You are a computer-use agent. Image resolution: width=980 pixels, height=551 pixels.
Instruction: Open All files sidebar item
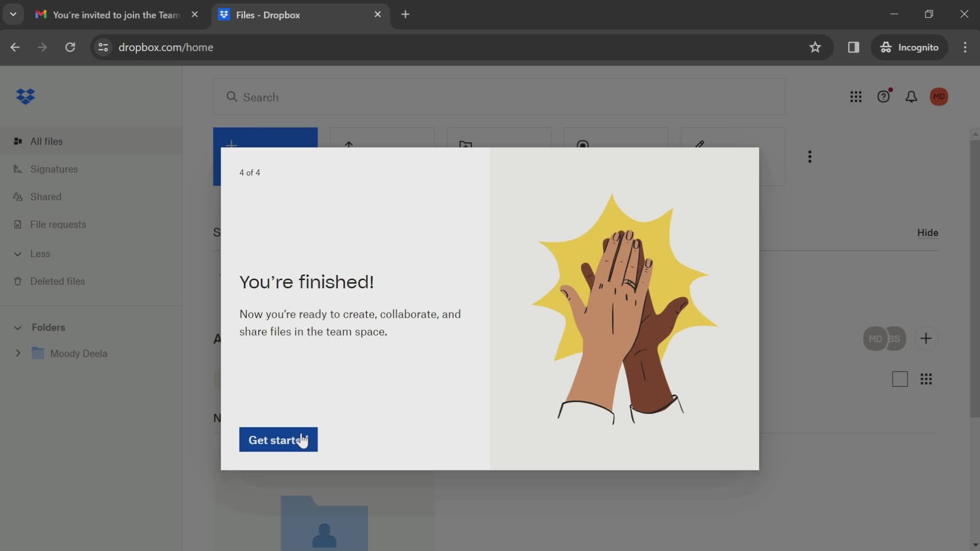tap(46, 141)
